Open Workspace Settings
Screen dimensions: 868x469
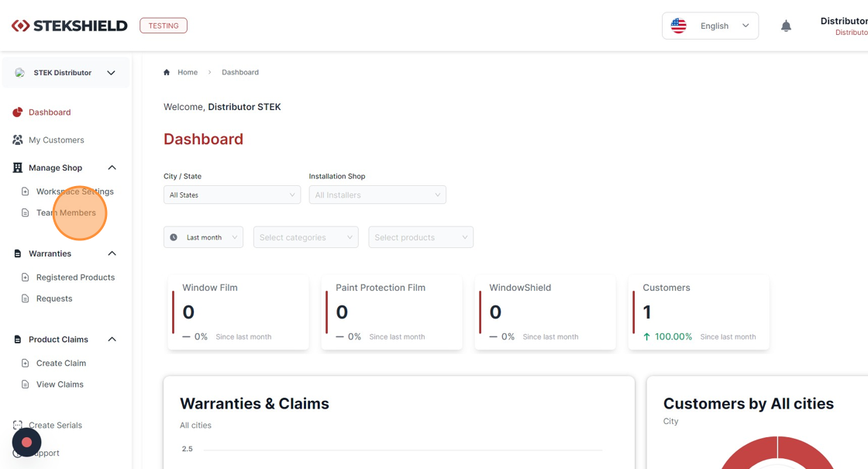click(74, 191)
